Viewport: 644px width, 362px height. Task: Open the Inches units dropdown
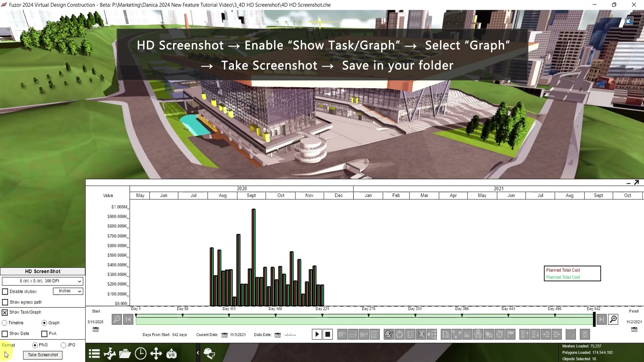pyautogui.click(x=68, y=291)
